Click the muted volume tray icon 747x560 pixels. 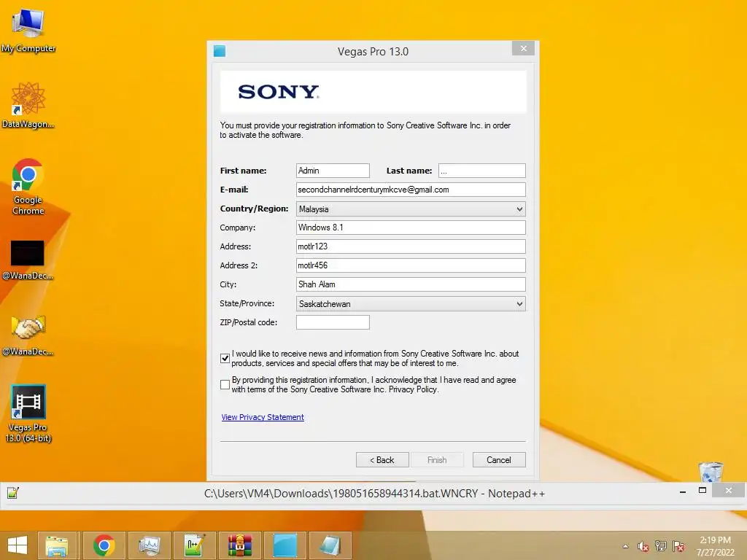[643, 546]
